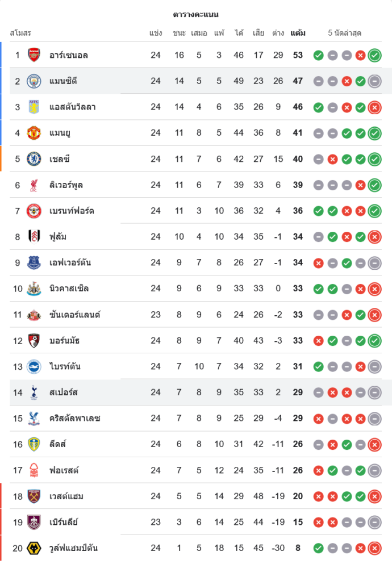Click Man City's red loss form icon

pyautogui.click(x=347, y=81)
